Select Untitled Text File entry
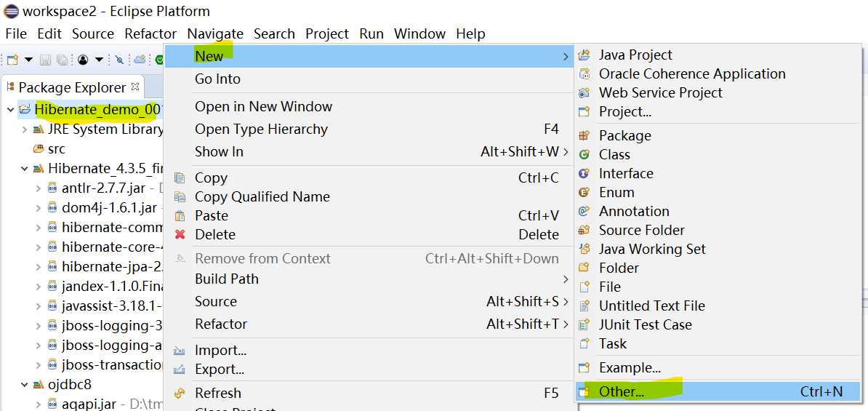 pos(718,306)
